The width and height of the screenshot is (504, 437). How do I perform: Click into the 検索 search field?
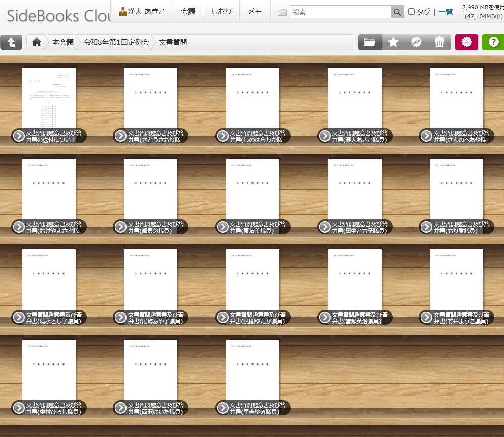tap(340, 12)
